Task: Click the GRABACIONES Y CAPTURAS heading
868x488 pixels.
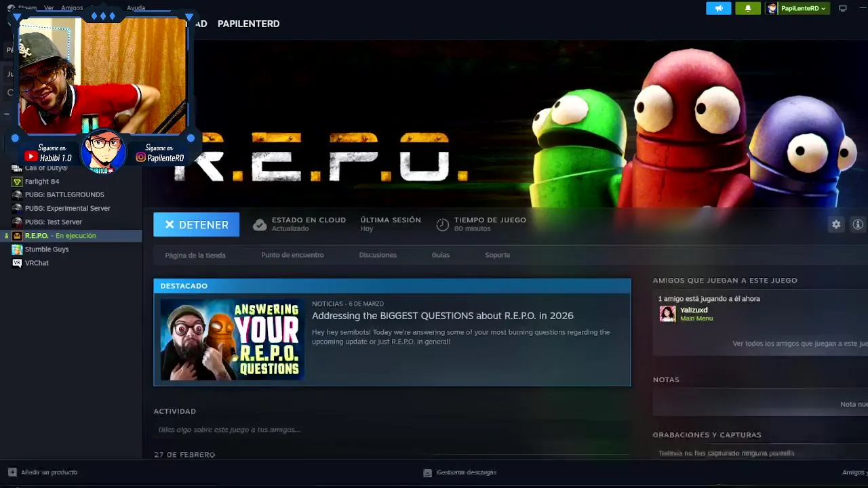Action: [707, 434]
